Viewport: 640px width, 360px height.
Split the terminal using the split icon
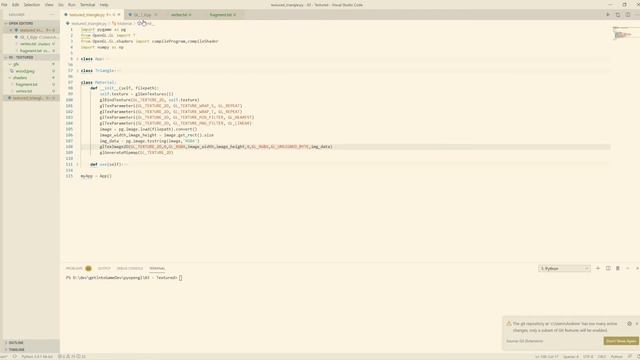(608, 268)
